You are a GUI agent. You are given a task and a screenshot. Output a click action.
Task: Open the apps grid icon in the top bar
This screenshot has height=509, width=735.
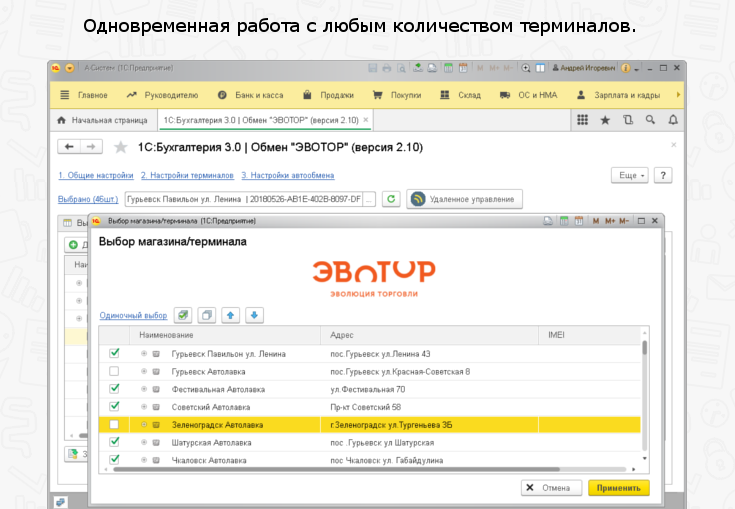click(x=582, y=120)
